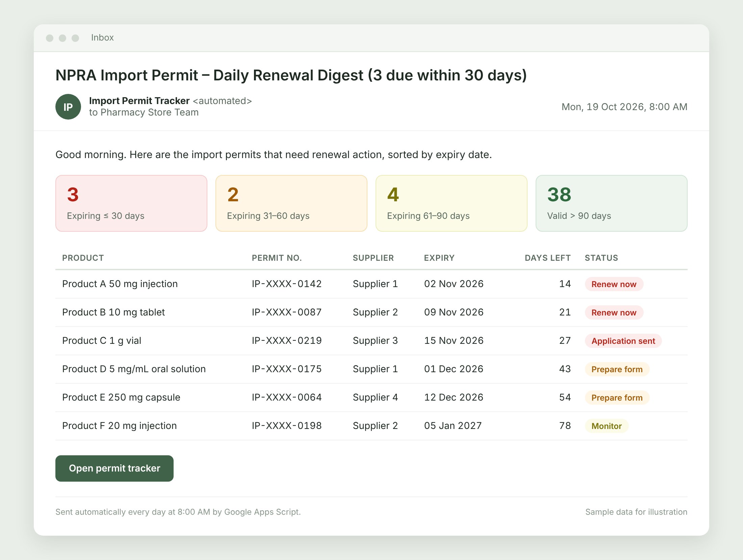Click Prepare form badge for Product E
The width and height of the screenshot is (743, 560).
tap(617, 398)
